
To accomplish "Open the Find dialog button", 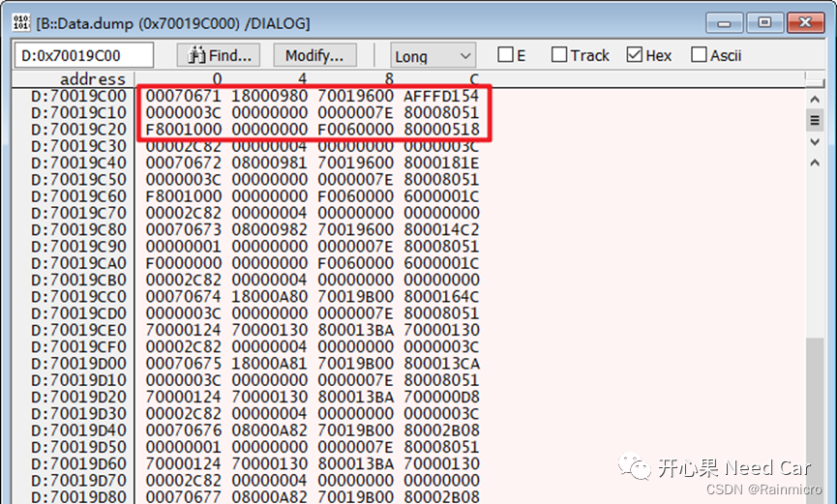I will click(x=219, y=55).
